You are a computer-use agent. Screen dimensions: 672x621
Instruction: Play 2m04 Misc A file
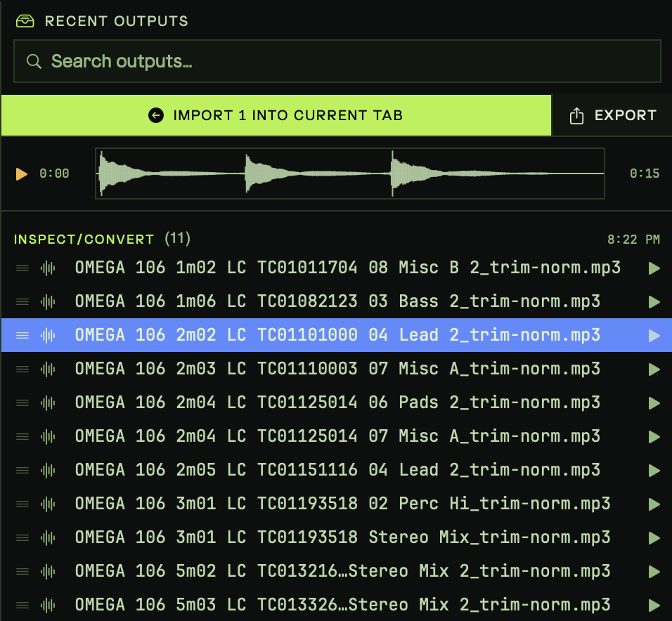pyautogui.click(x=654, y=437)
